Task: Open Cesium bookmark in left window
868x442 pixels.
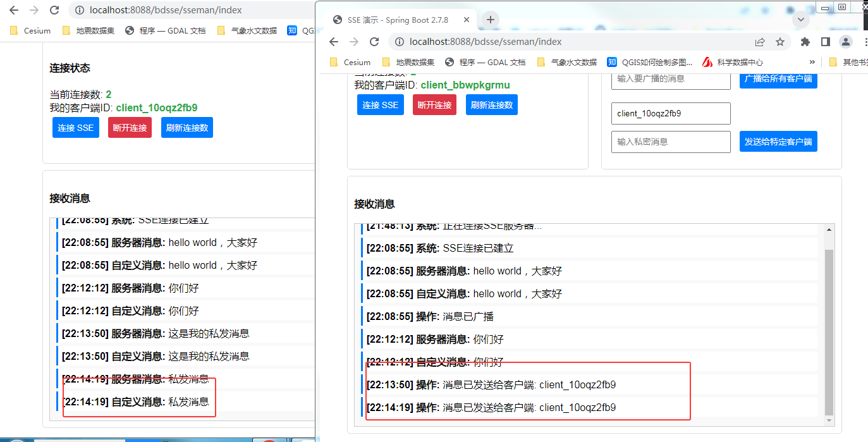Action: 30,30
